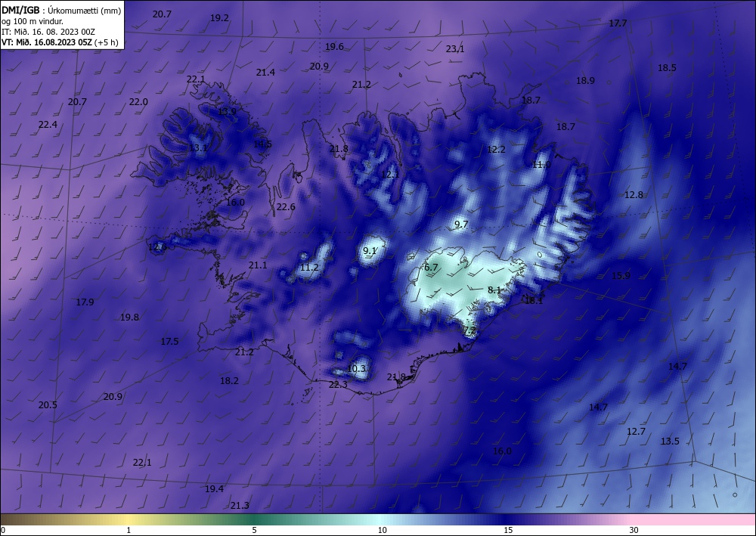Click the '5' label on the color scale
The width and height of the screenshot is (756, 536).
254,530
